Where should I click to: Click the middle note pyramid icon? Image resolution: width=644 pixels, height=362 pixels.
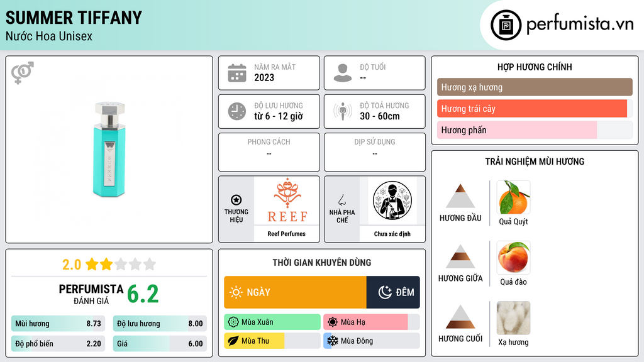pyautogui.click(x=460, y=256)
